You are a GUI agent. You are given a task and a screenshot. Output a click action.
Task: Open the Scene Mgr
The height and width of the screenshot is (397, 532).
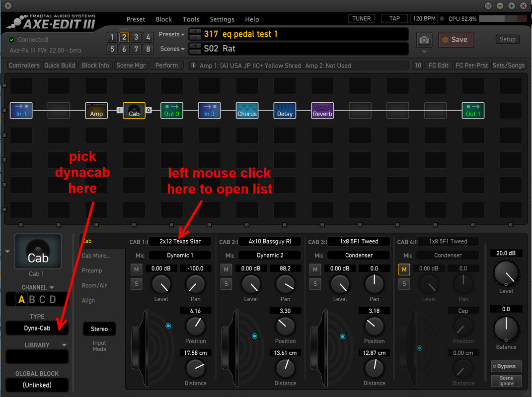tap(131, 65)
